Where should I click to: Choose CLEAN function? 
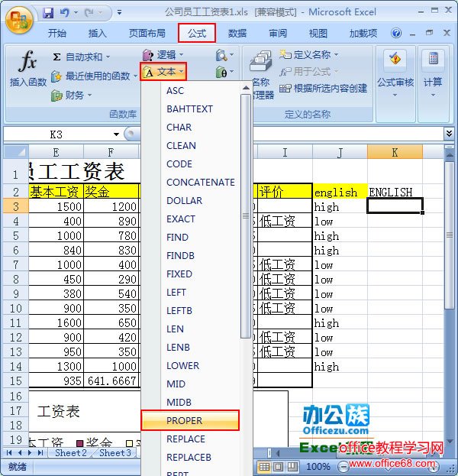pyautogui.click(x=181, y=146)
